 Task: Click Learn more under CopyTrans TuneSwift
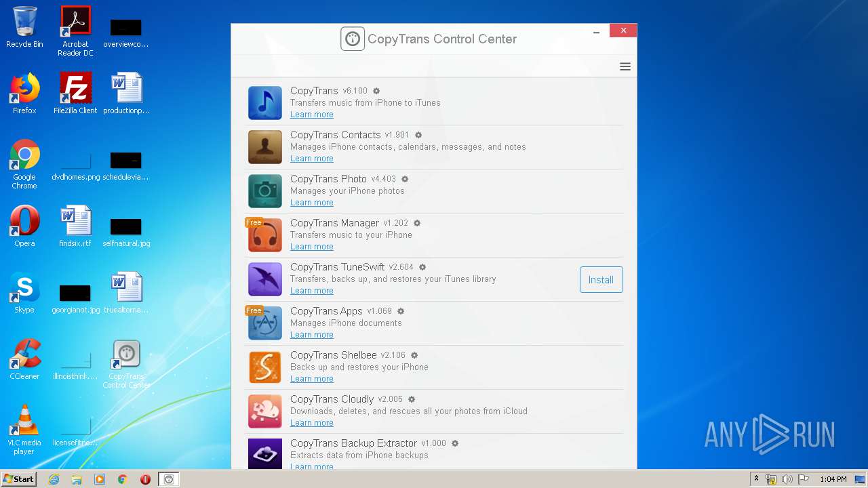pyautogui.click(x=312, y=291)
